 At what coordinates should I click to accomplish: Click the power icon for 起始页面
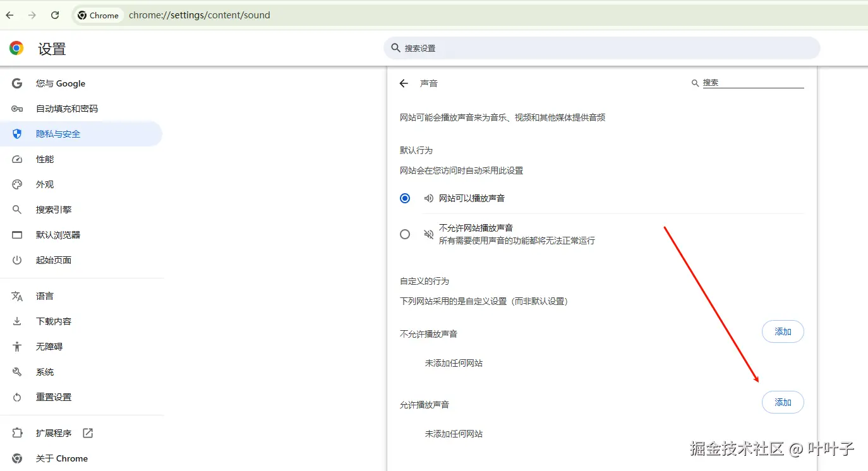[17, 260]
